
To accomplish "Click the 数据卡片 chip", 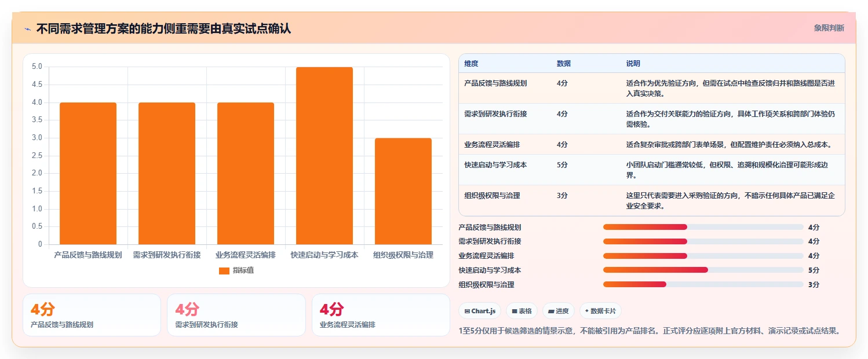I will (600, 311).
